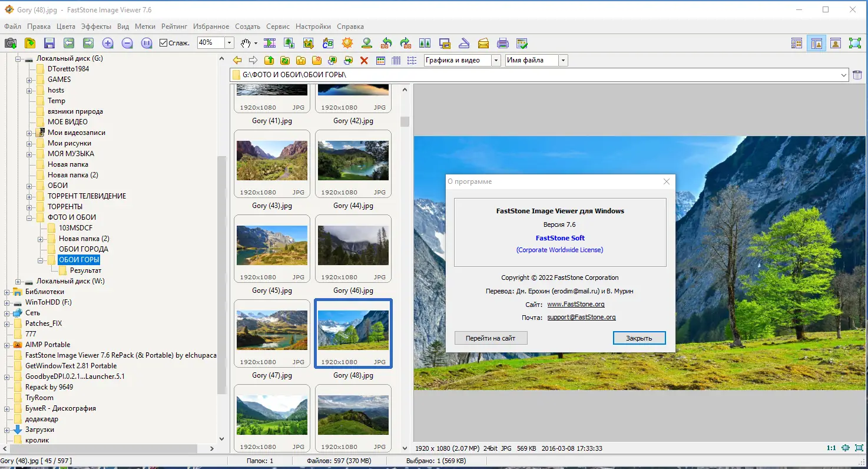This screenshot has height=469, width=868.
Task: Select the Zoom In magnifier icon
Action: point(107,42)
